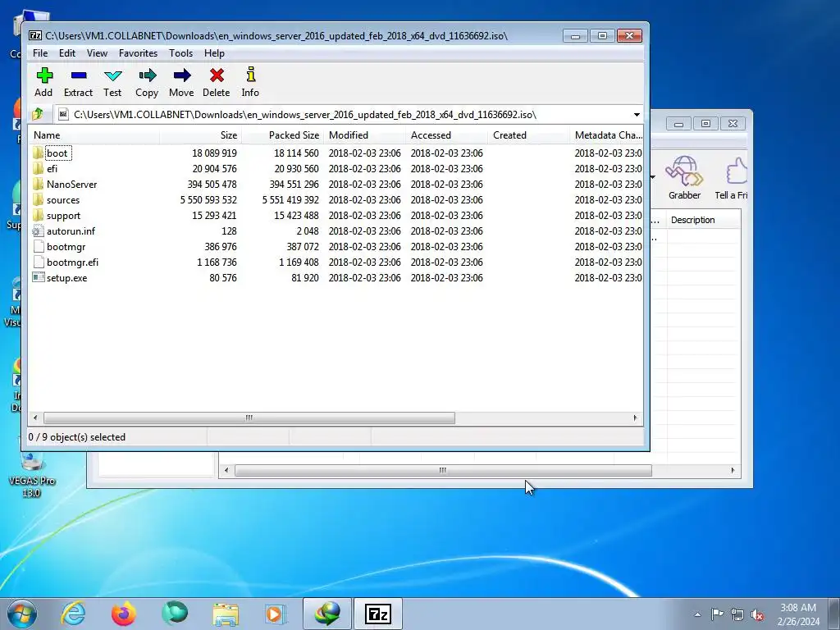Click muted volume tray icon

click(757, 614)
